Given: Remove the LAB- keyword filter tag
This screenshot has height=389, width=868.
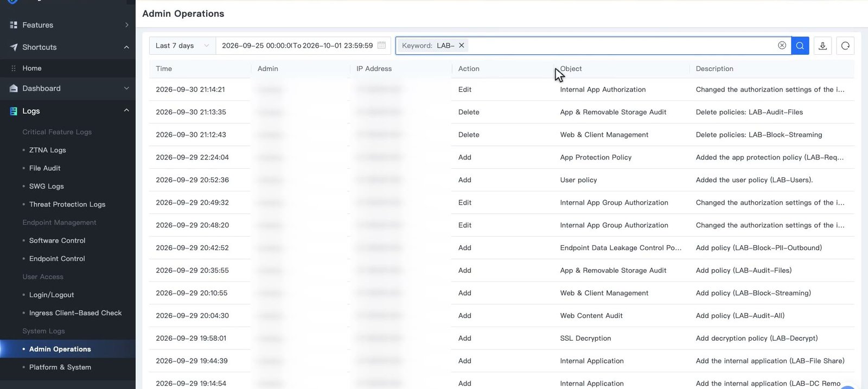Looking at the screenshot, I should point(461,46).
